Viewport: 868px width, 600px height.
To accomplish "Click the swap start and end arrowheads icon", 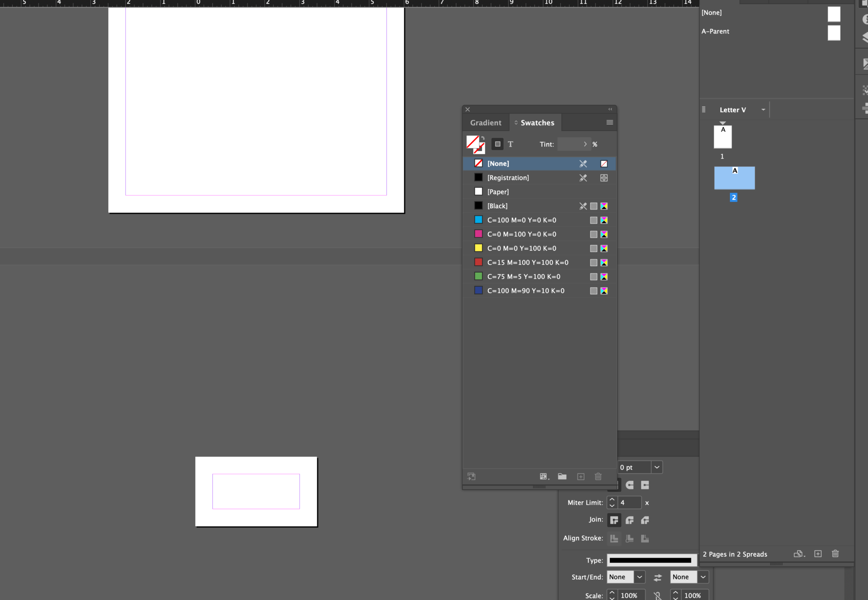I will click(657, 577).
